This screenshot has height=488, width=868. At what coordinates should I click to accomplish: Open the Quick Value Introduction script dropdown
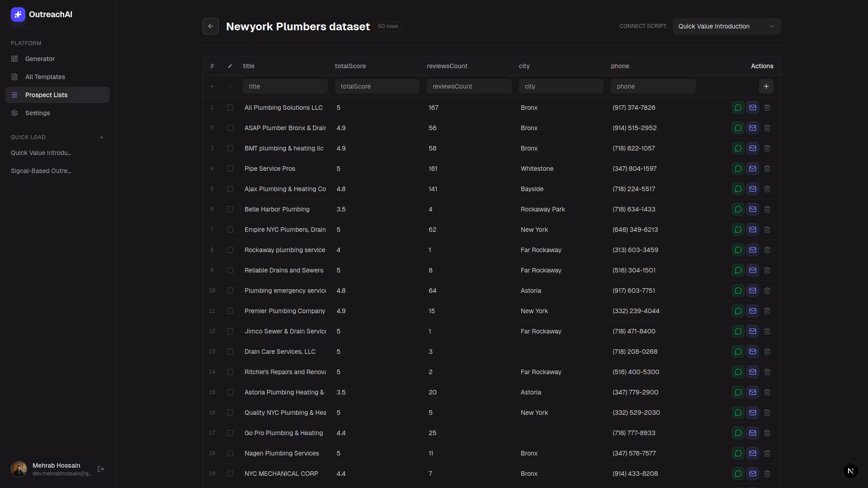(726, 26)
